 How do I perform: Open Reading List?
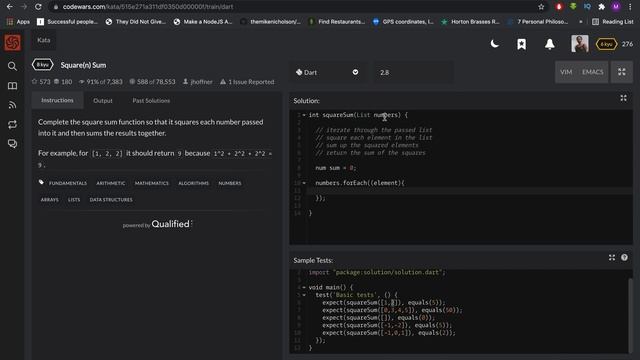(x=613, y=22)
